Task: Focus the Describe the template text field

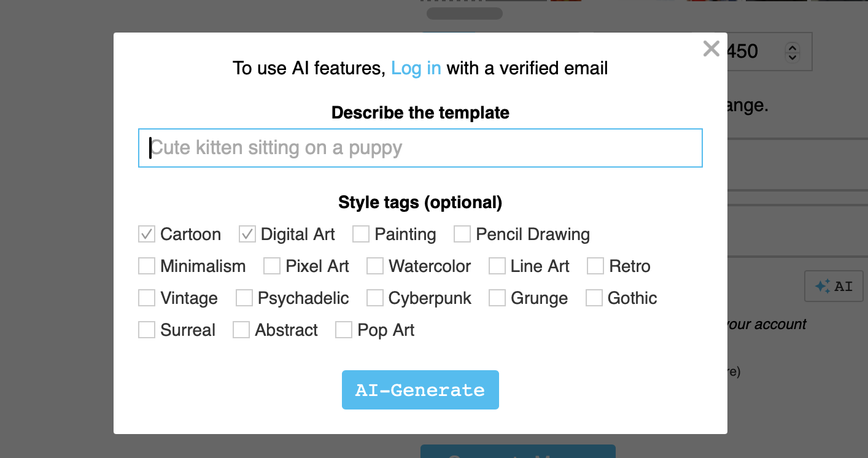Action: (420, 148)
